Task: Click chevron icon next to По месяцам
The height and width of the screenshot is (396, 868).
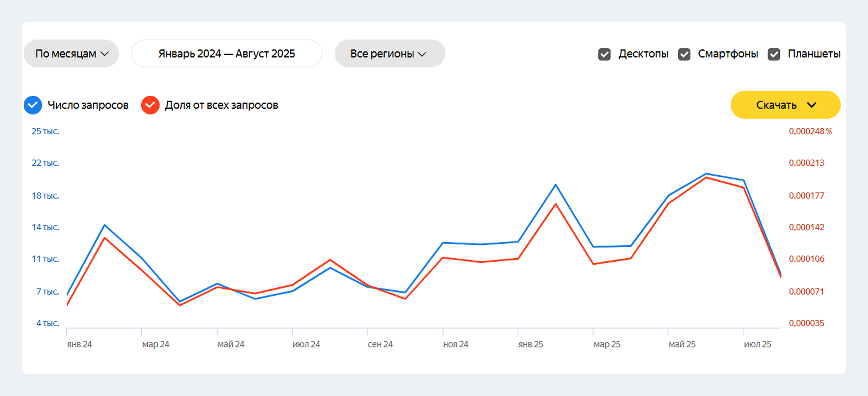Action: [105, 54]
